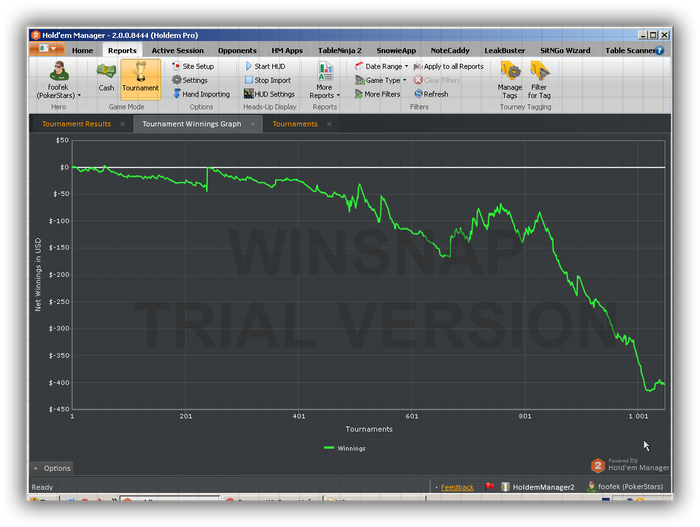
Task: Click Apply to all Reports
Action: tap(449, 66)
